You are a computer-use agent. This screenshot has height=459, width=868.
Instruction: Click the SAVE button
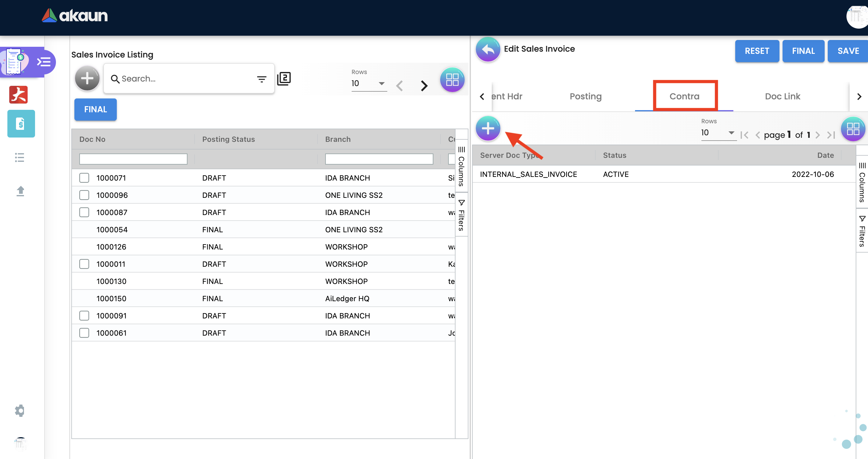pos(848,51)
